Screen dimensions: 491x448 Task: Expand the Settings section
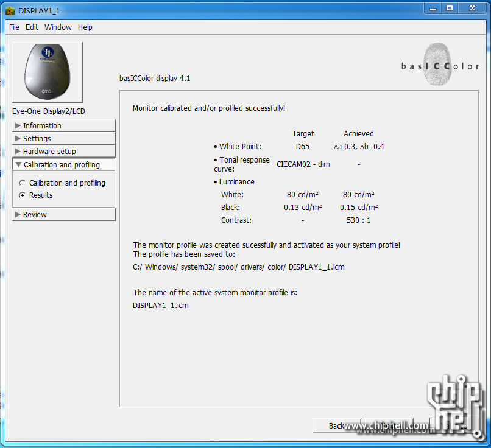tap(63, 138)
